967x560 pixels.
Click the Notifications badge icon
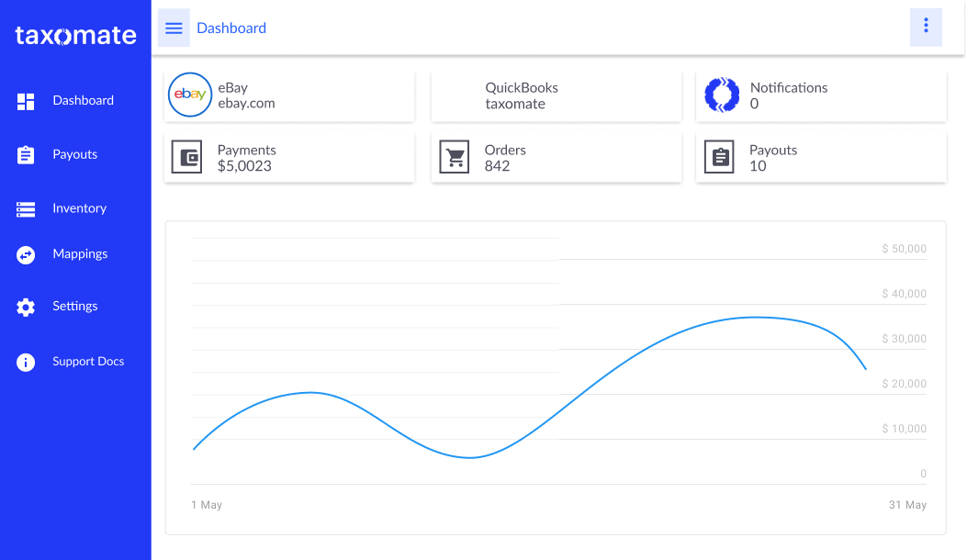tap(722, 95)
